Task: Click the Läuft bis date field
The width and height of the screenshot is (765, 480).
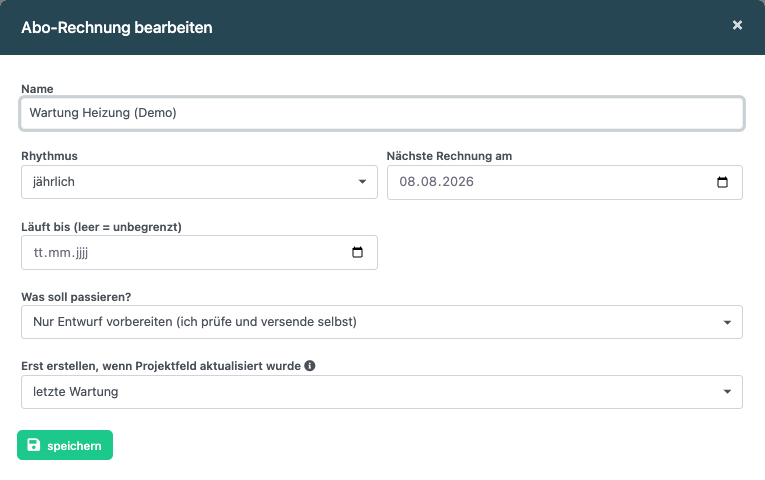Action: coord(199,252)
